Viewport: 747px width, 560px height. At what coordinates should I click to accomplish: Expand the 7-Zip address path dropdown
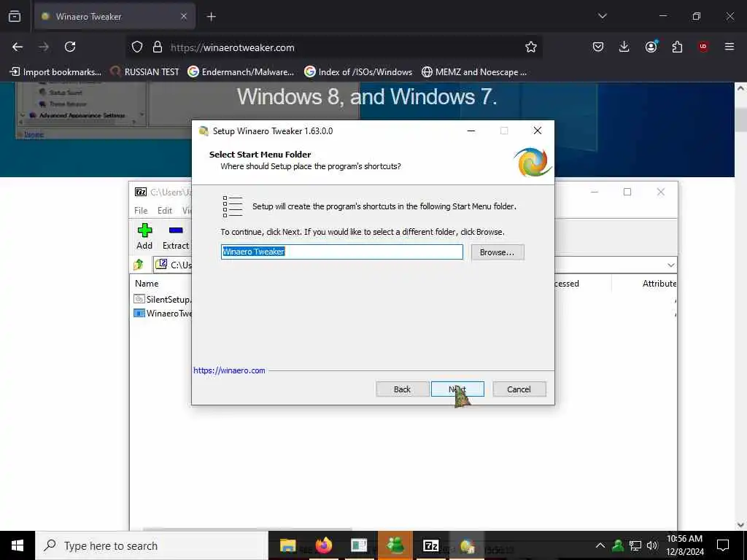[671, 265]
